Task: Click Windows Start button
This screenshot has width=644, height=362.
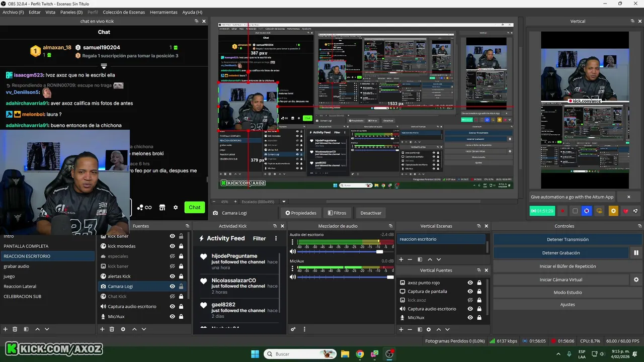Action: pos(255,354)
